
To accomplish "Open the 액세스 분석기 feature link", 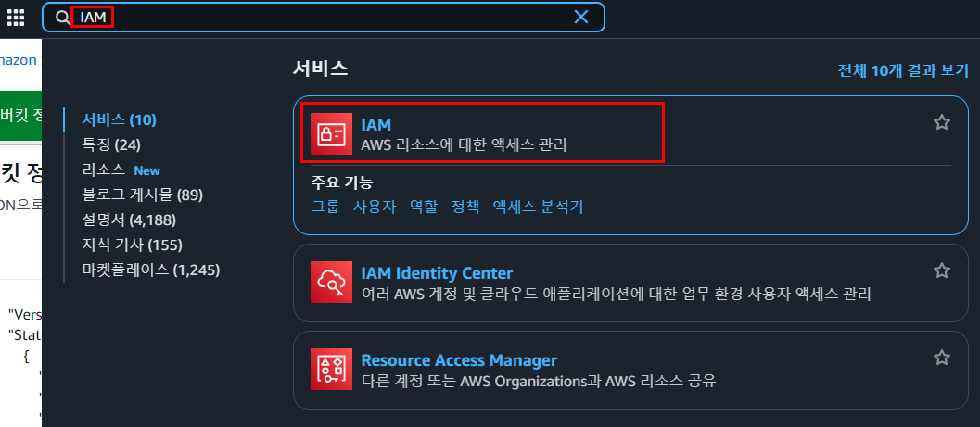I will (538, 207).
